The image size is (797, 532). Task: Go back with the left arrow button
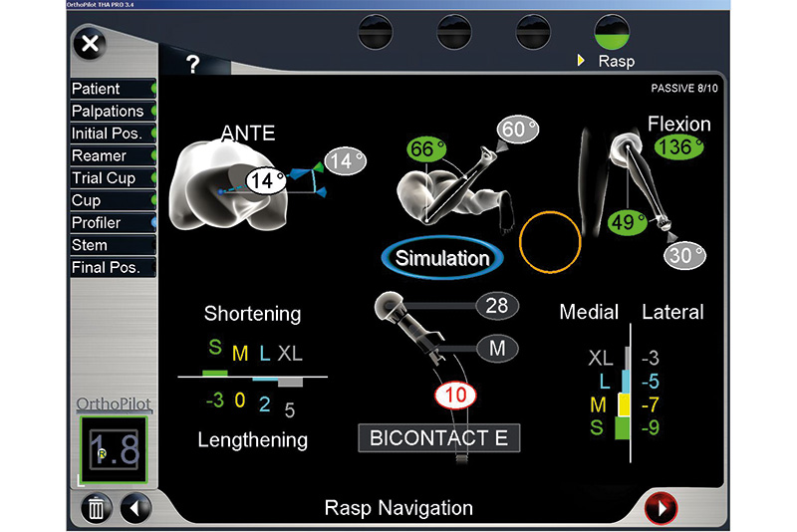[x=135, y=508]
